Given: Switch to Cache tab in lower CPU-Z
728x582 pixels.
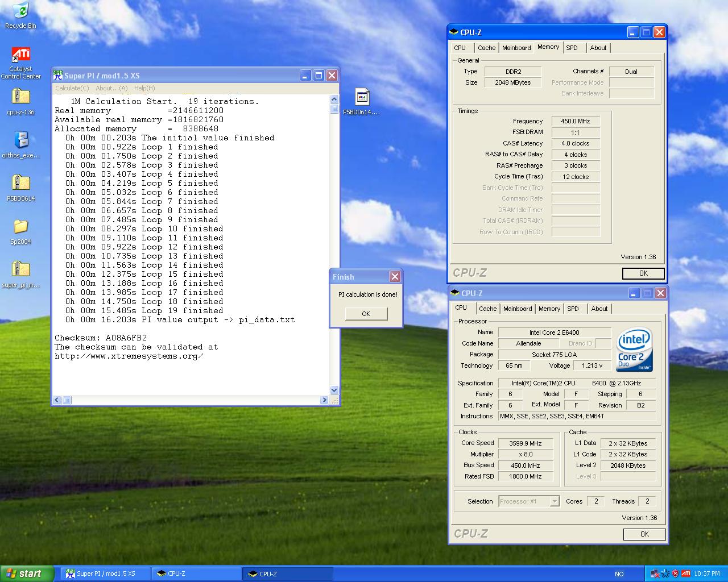Looking at the screenshot, I should (488, 309).
